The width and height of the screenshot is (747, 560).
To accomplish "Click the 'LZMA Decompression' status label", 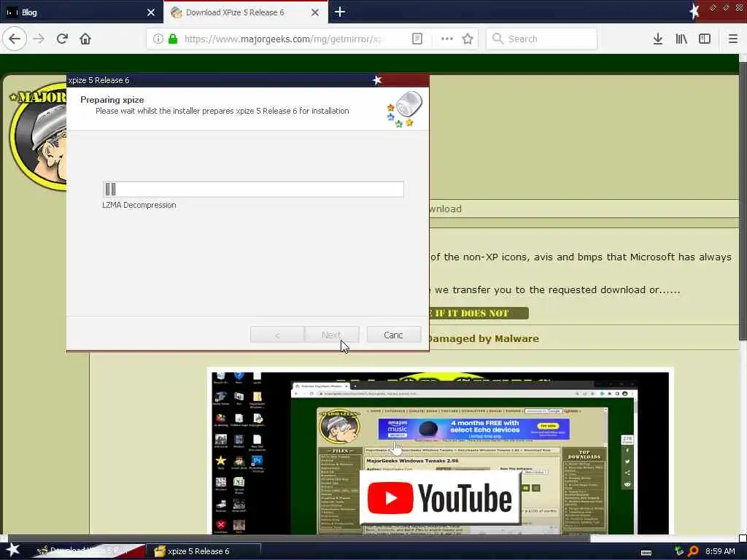I will click(139, 205).
